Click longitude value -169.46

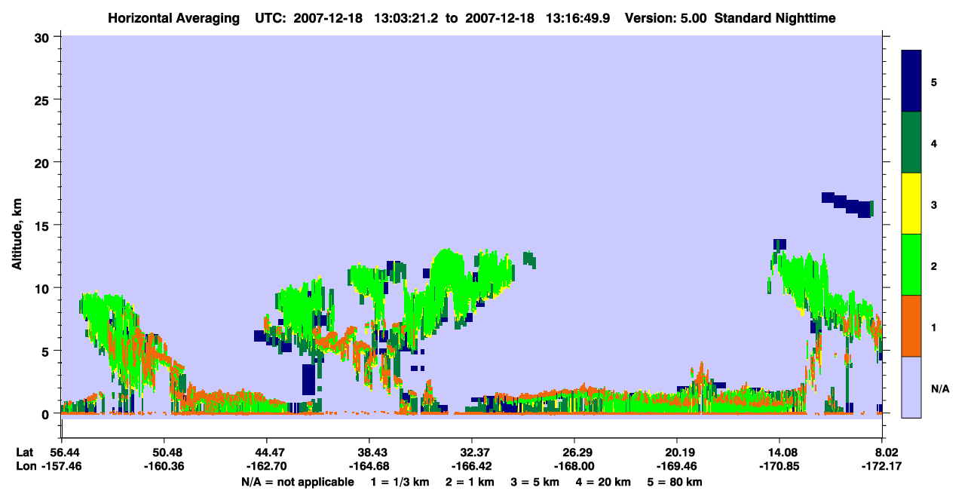pos(677,466)
